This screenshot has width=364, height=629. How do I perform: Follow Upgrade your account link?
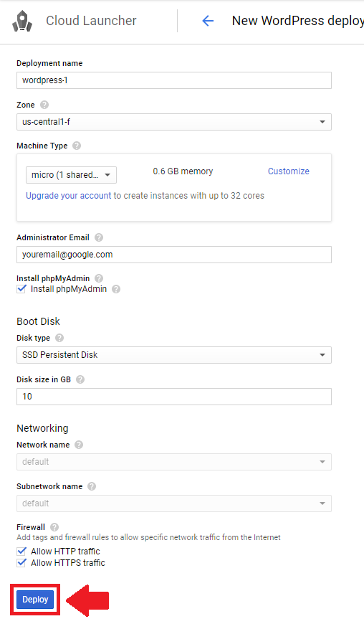pyautogui.click(x=69, y=196)
